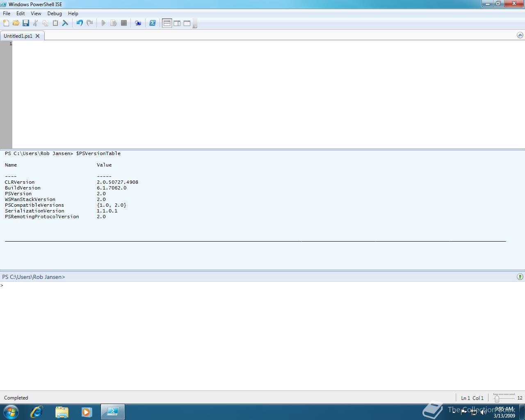Open volume control speaker icon
525x420 pixels.
tap(484, 412)
